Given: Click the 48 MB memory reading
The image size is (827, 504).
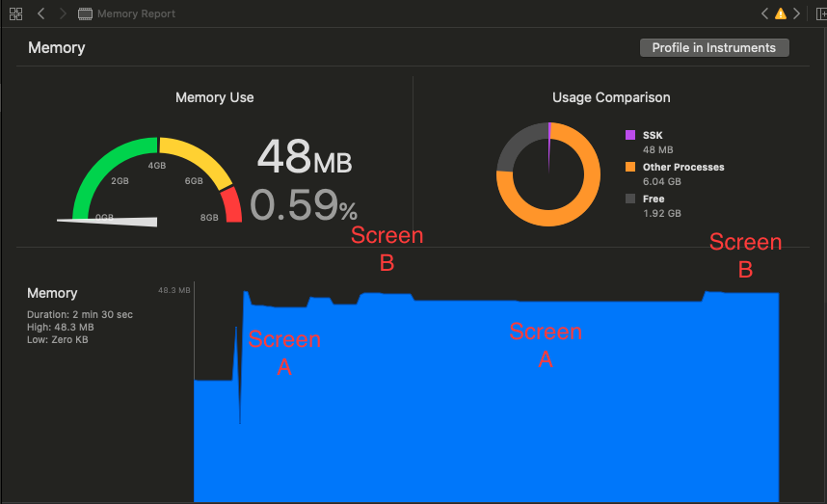Looking at the screenshot, I should pyautogui.click(x=304, y=158).
